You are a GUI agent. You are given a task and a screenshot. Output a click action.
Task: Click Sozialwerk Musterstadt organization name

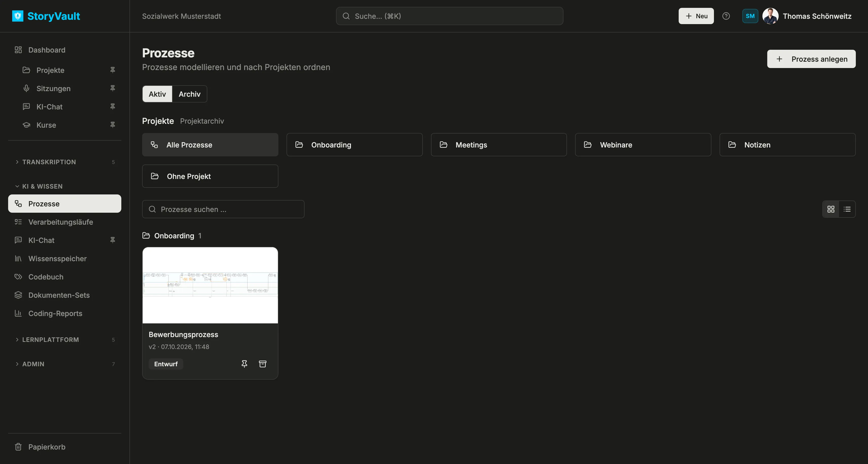(x=181, y=16)
